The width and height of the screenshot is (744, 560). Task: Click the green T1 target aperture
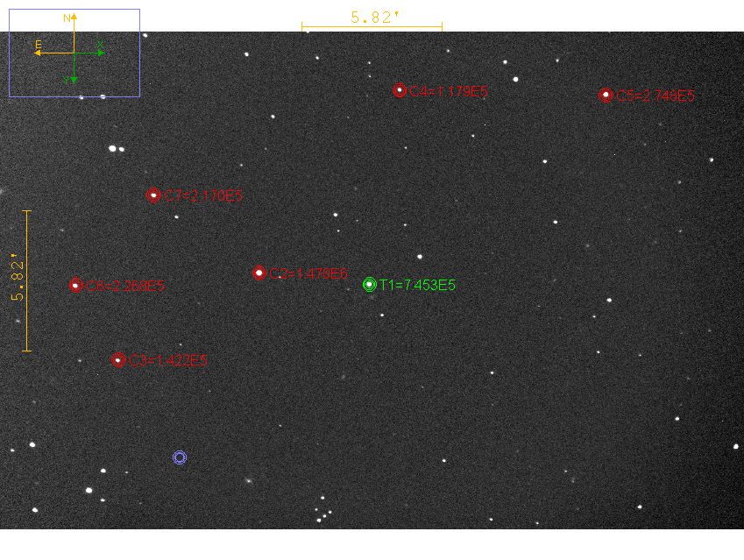(370, 284)
